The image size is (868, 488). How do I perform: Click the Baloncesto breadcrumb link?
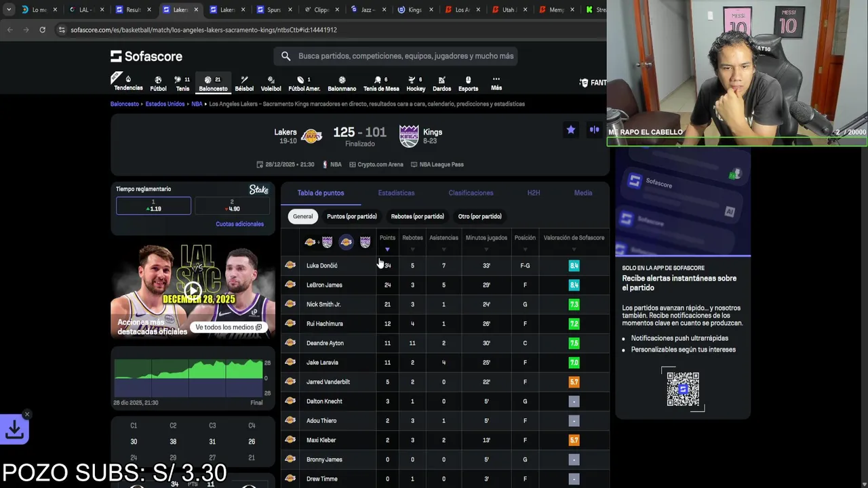click(x=125, y=104)
